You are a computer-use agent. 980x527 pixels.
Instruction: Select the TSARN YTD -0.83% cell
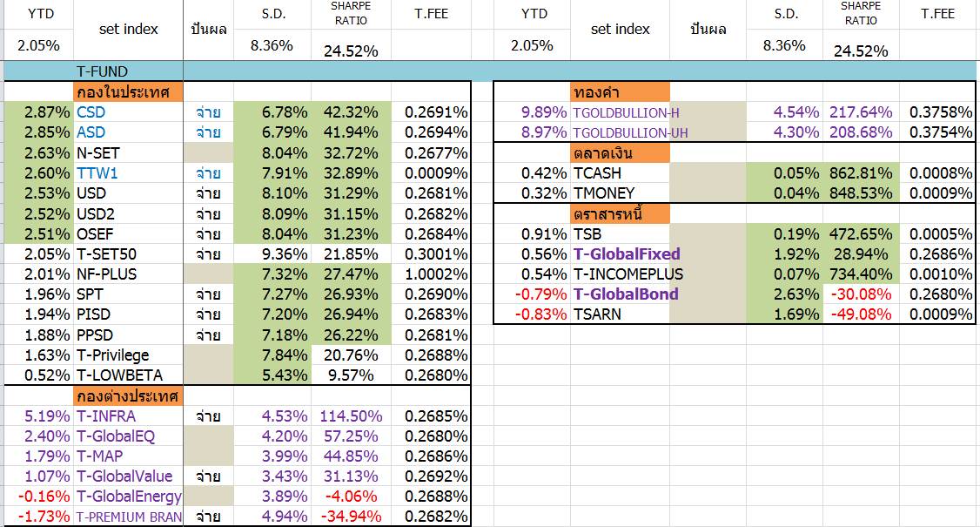pos(532,314)
